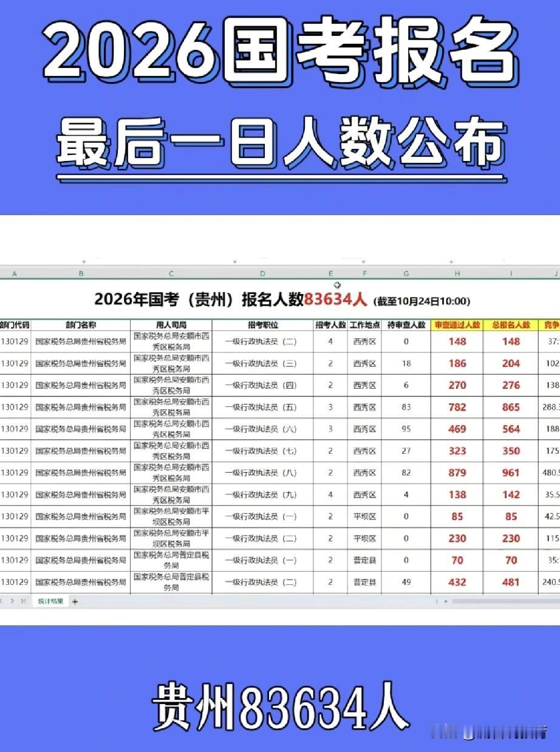This screenshot has height=752, width=560.
Task: Select 一级行政执法员（六）position cell
Action: click(263, 429)
